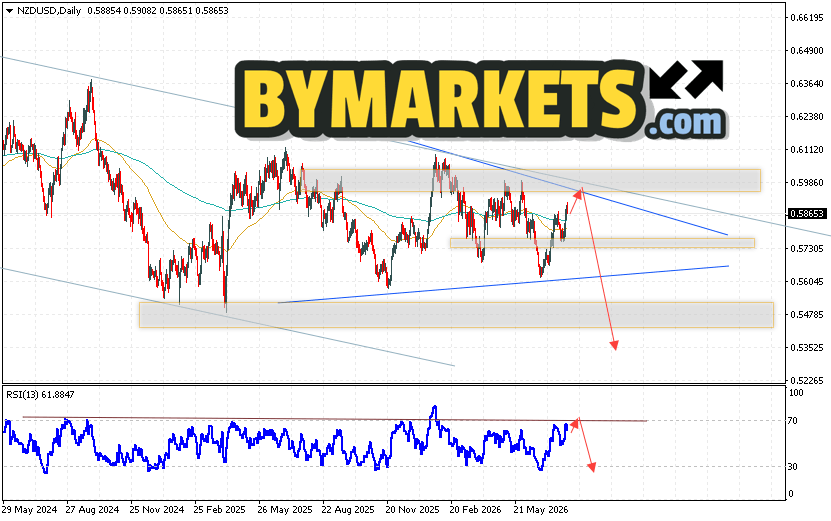This screenshot has height=521, width=831.
Task: Select the RSI level 30 label
Action: (x=793, y=467)
